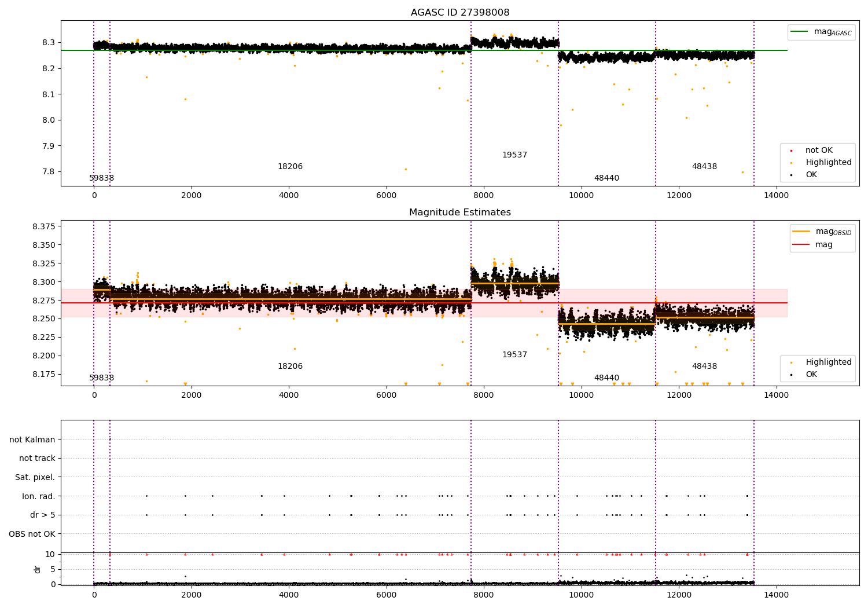Click obsid label 48438 in the top plot

point(704,167)
